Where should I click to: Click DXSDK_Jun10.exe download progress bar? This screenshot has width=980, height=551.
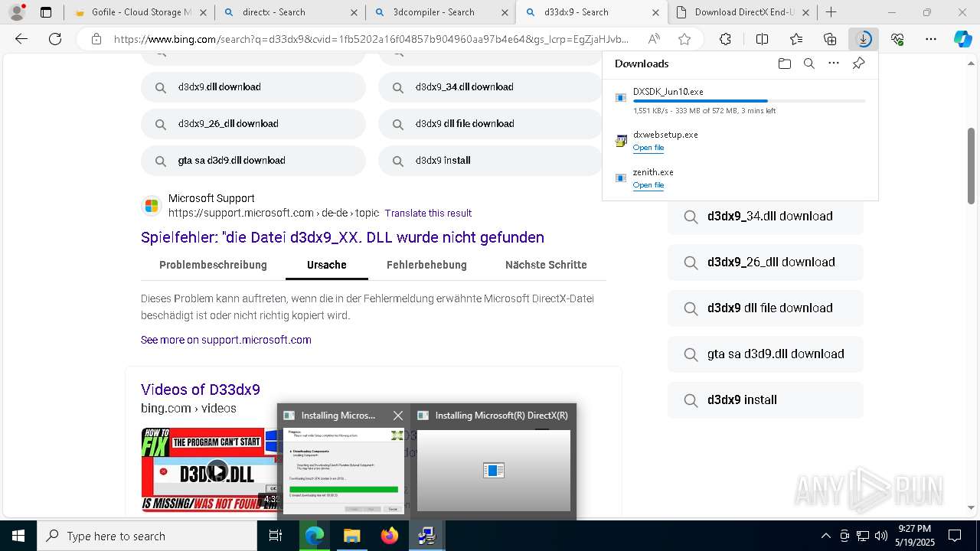pyautogui.click(x=750, y=101)
